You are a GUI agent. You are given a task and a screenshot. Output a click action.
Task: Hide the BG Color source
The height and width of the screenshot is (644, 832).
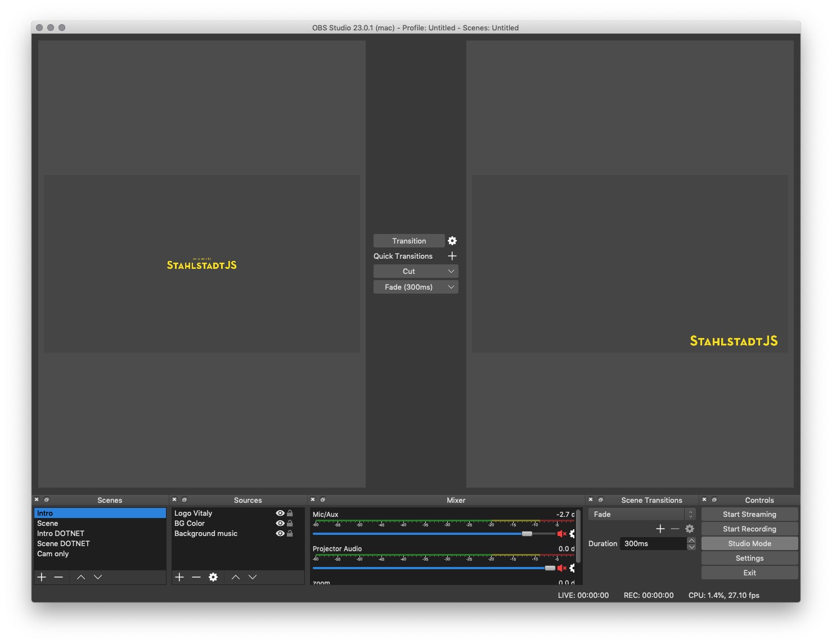[280, 523]
